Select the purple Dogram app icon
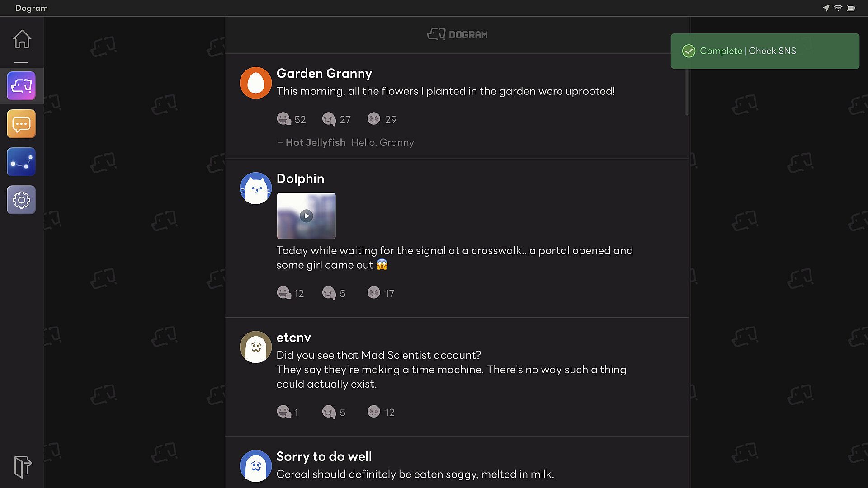 pyautogui.click(x=21, y=86)
